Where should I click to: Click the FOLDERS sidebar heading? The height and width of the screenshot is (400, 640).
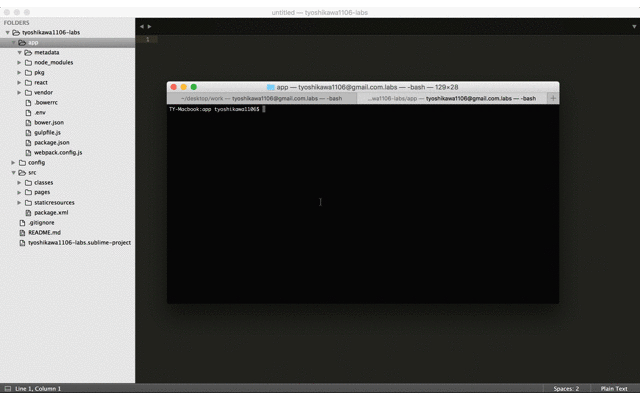point(16,22)
